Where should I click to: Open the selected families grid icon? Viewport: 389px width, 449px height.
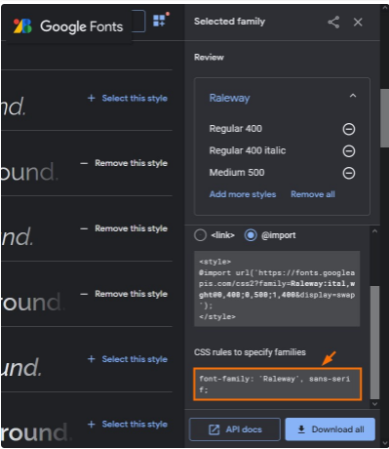pyautogui.click(x=160, y=21)
